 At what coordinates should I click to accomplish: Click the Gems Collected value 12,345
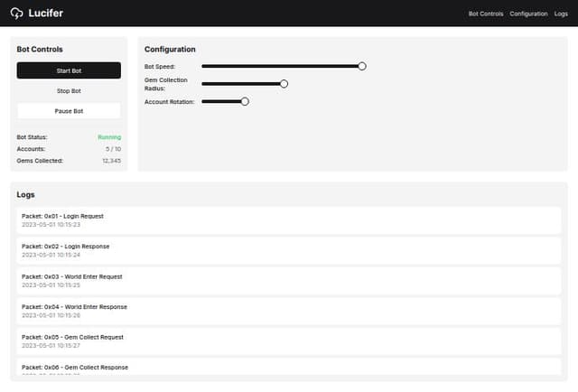click(112, 161)
